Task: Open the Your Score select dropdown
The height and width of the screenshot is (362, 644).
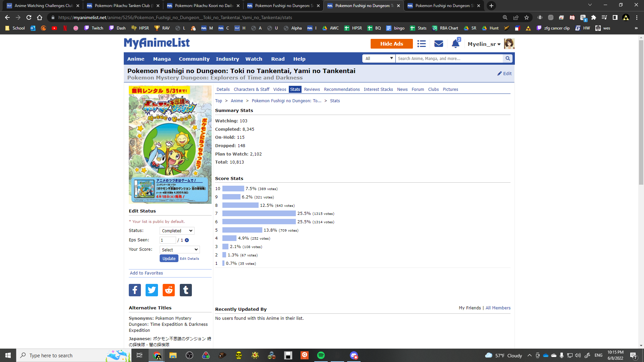Action: coord(179,250)
